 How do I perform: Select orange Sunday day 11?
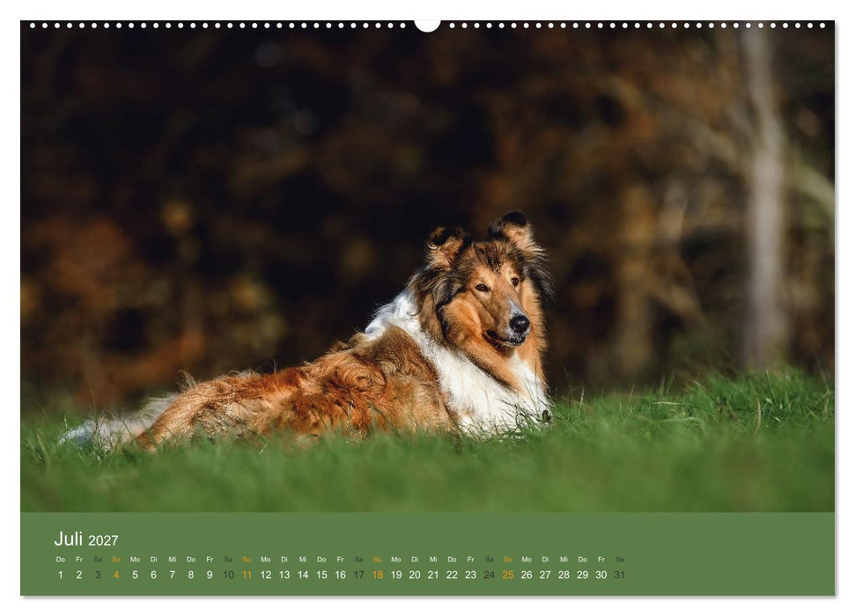click(247, 575)
